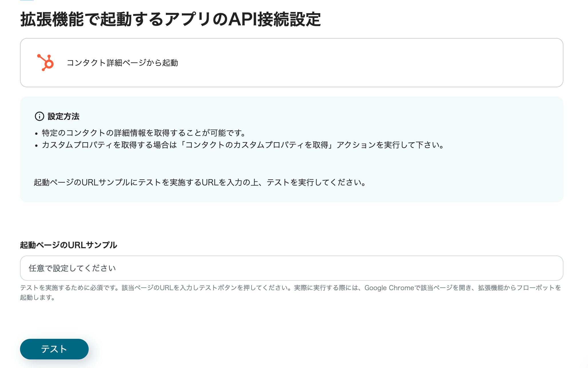Click the small blue bar at top left
588x368 pixels.
point(27,0)
